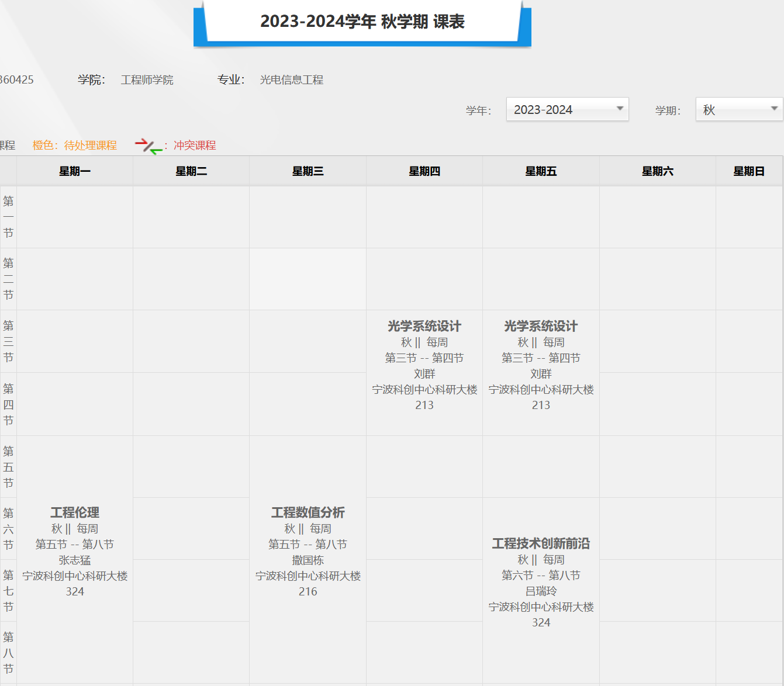The width and height of the screenshot is (784, 686).
Task: Click teacher name 刘群 in Thursday course
Action: point(424,373)
